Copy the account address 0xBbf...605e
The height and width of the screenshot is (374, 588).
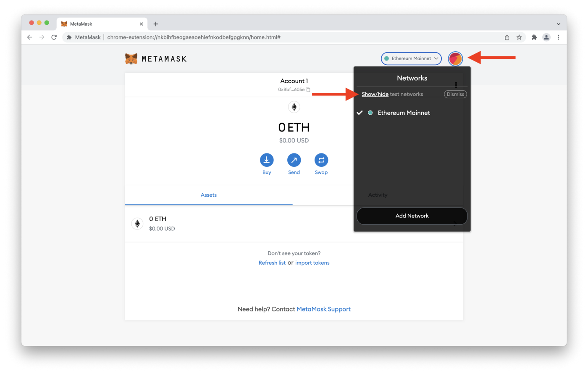308,90
